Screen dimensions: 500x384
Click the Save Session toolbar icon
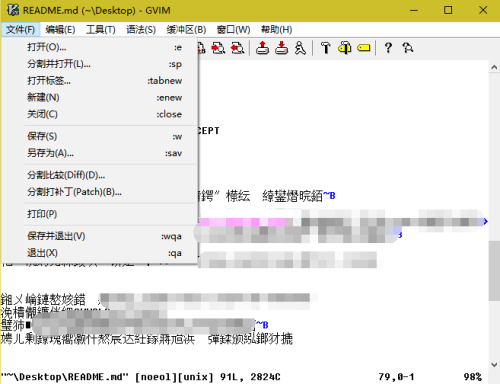pyautogui.click(x=282, y=48)
